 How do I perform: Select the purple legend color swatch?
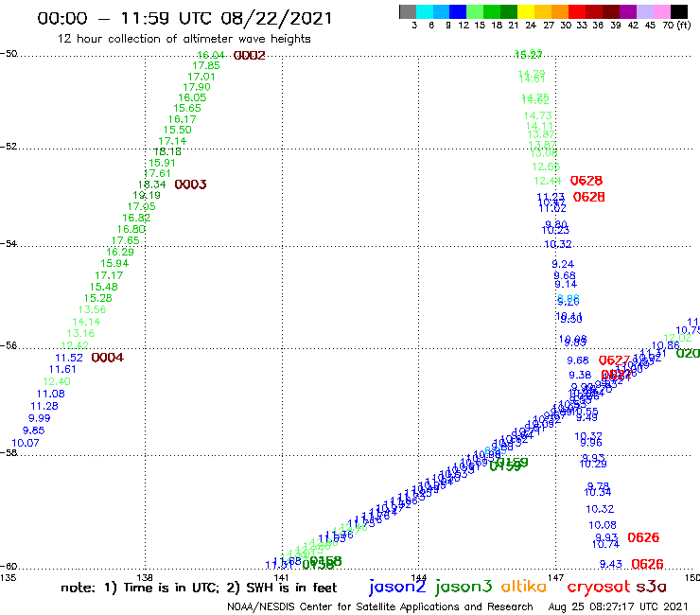[x=628, y=11]
